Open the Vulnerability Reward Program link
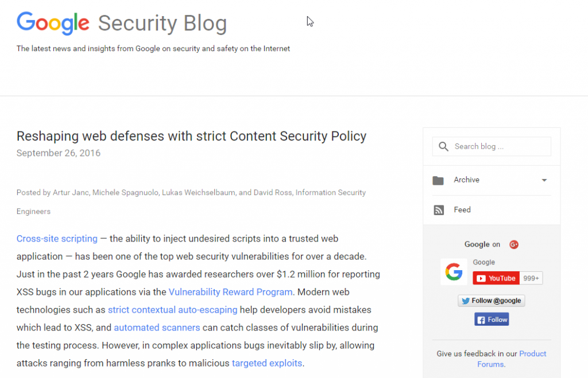This screenshot has height=378, width=588. pyautogui.click(x=231, y=292)
